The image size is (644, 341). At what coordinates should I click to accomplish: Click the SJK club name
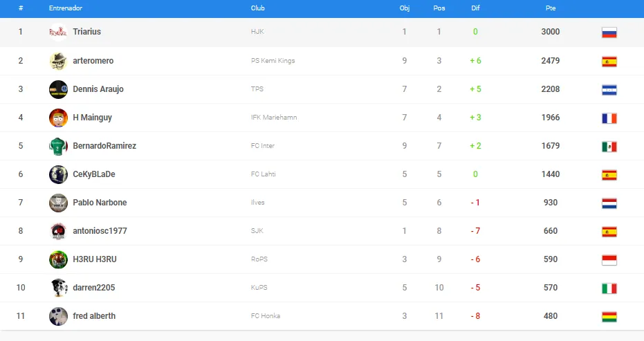[257, 231]
